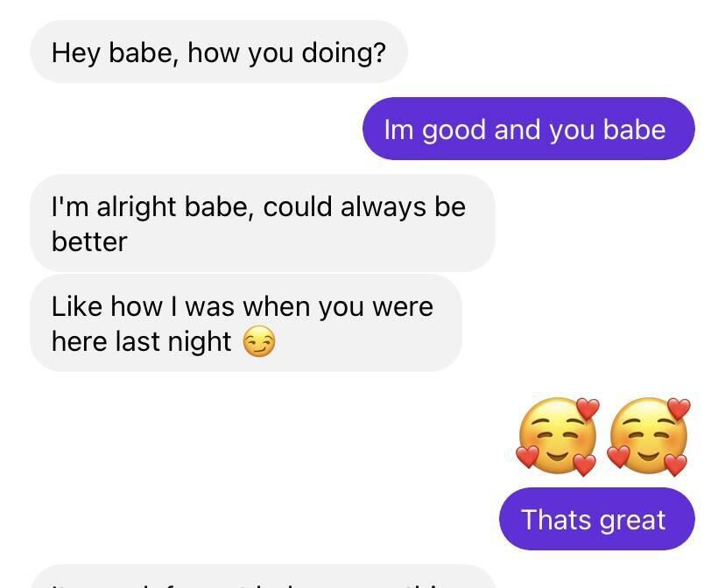The width and height of the screenshot is (725, 588).
Task: Click the purple "Thats great" bubble
Action: click(x=596, y=520)
